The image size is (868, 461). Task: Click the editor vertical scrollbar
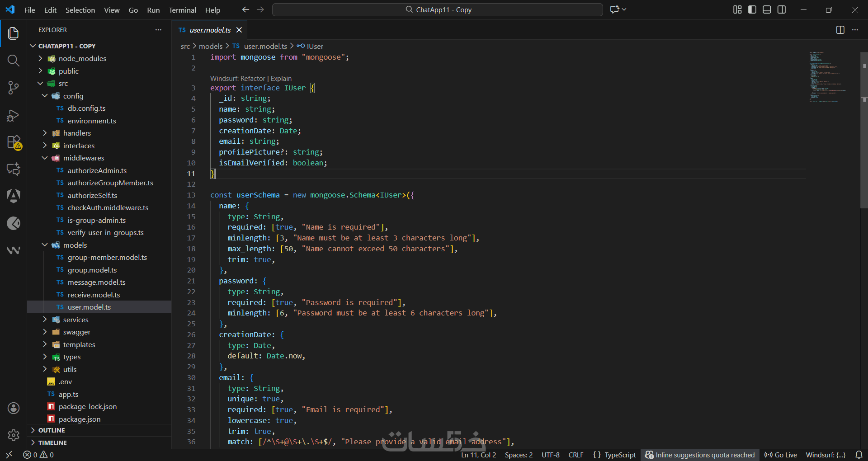[863, 136]
